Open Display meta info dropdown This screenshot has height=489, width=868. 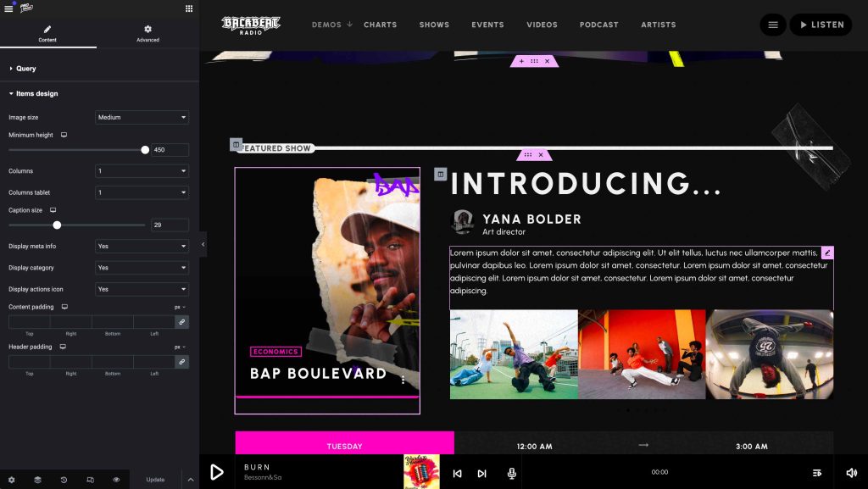point(142,247)
